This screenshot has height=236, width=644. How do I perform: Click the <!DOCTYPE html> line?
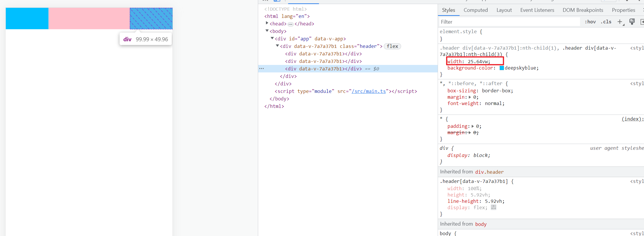pyautogui.click(x=286, y=9)
